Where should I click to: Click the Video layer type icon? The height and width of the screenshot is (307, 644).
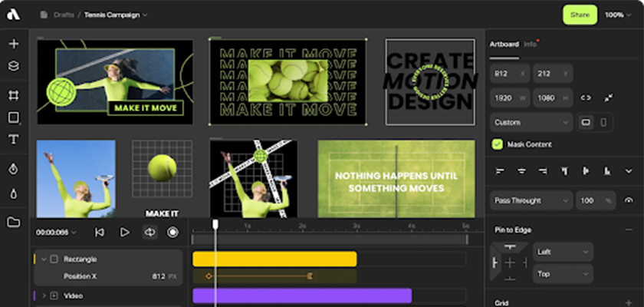pyautogui.click(x=54, y=295)
